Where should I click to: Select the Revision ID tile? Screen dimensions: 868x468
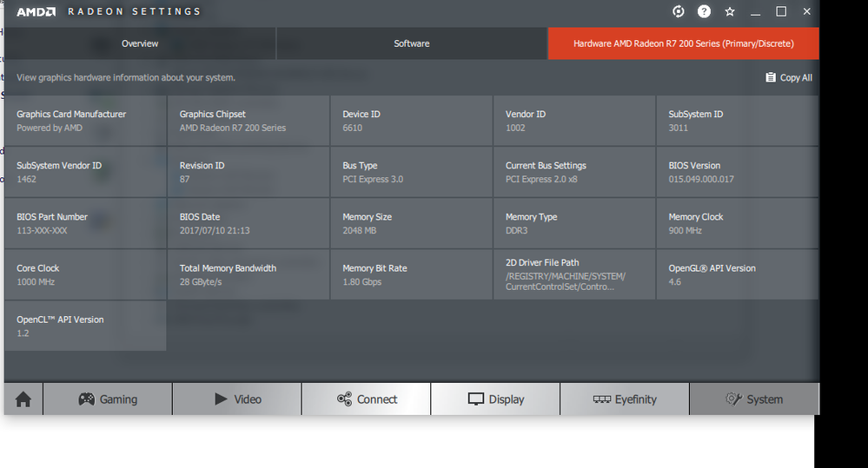coord(248,172)
